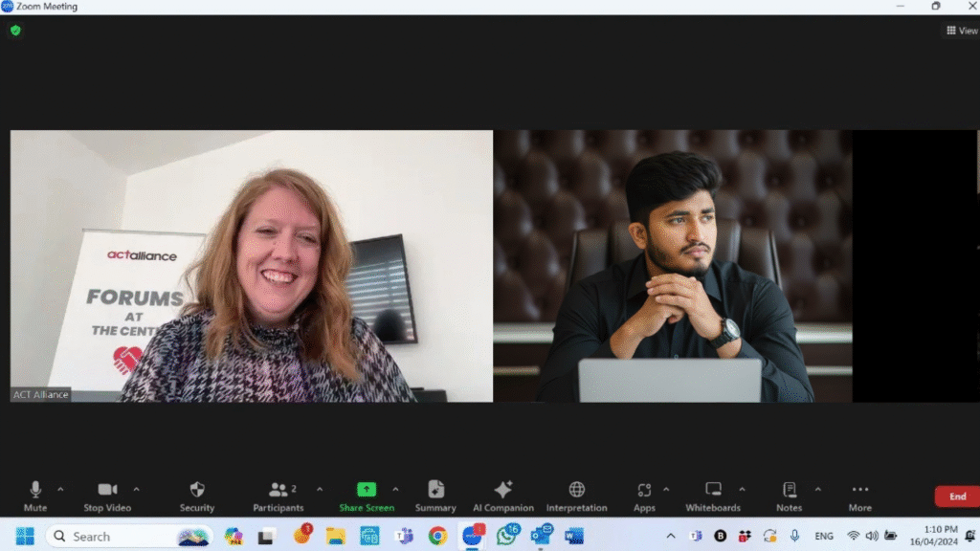Open the Apps button in Zoom toolbar
The image size is (980, 551).
point(644,494)
